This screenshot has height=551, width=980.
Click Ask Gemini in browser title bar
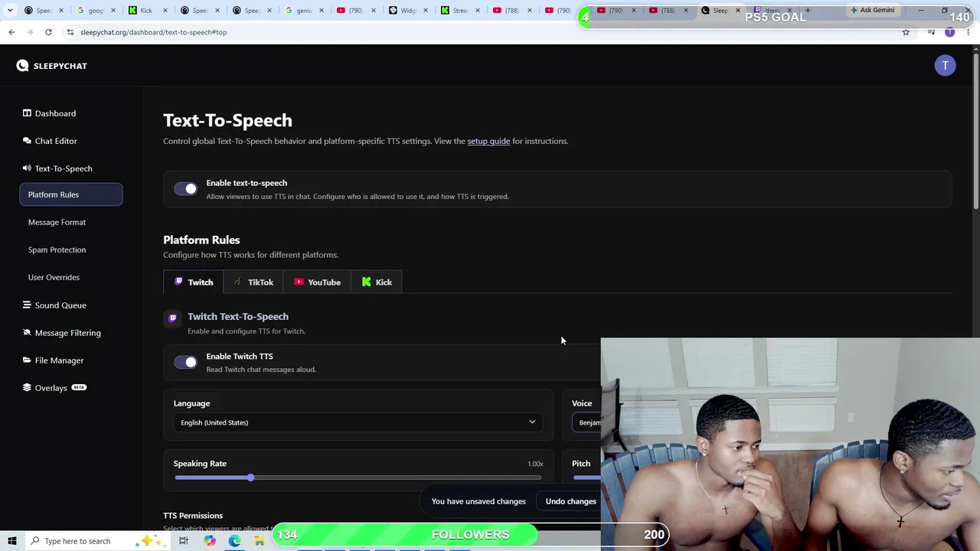872,11
